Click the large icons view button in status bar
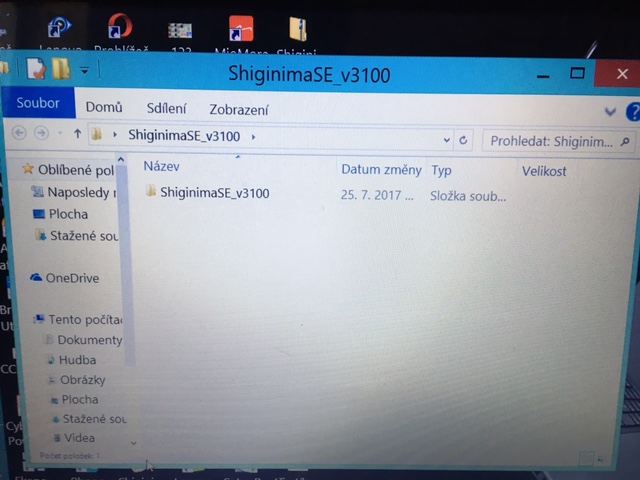 (601, 459)
